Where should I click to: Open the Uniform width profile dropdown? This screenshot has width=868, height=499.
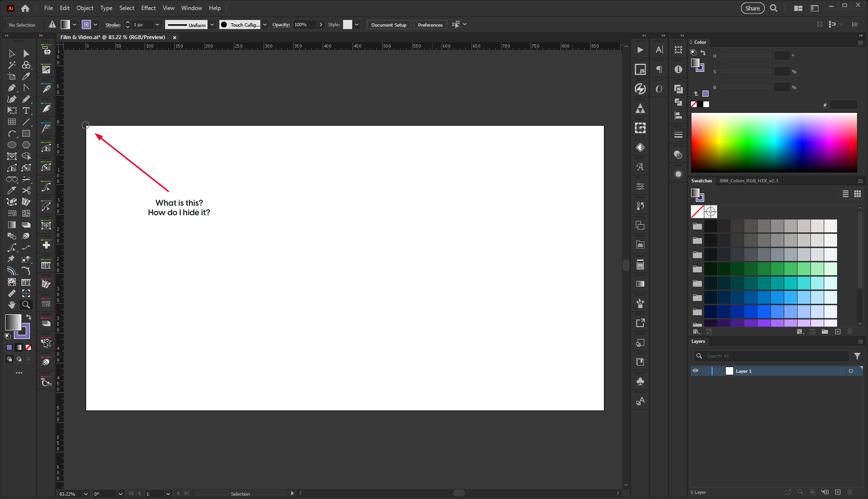click(x=212, y=24)
